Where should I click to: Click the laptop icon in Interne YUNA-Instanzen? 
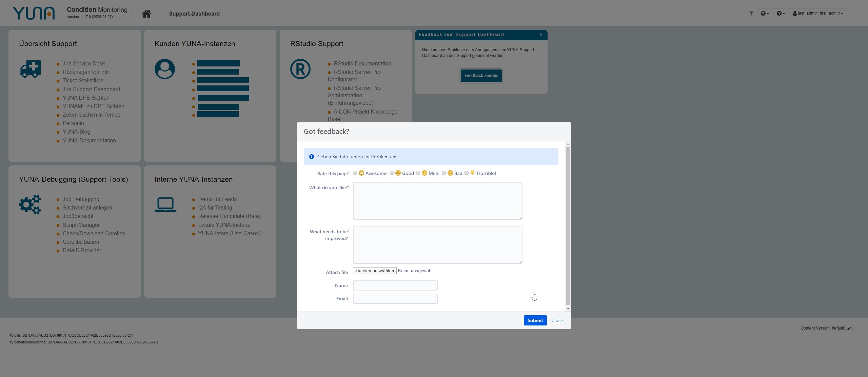click(165, 204)
